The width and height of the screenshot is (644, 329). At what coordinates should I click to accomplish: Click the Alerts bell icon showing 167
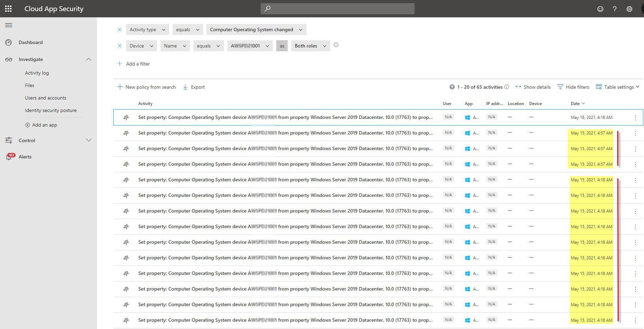(x=9, y=156)
